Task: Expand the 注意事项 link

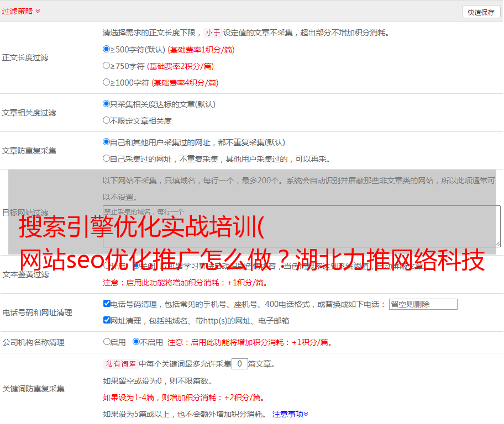Action: click(x=290, y=415)
